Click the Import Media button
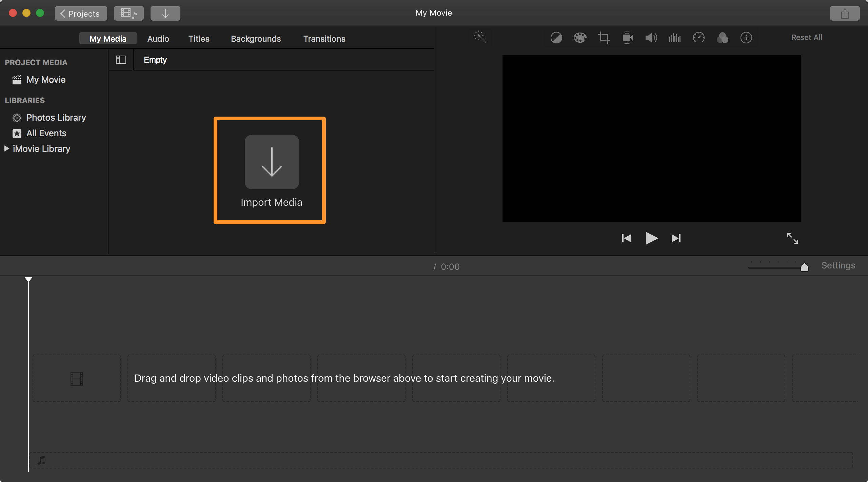Viewport: 868px width, 482px height. pyautogui.click(x=271, y=170)
